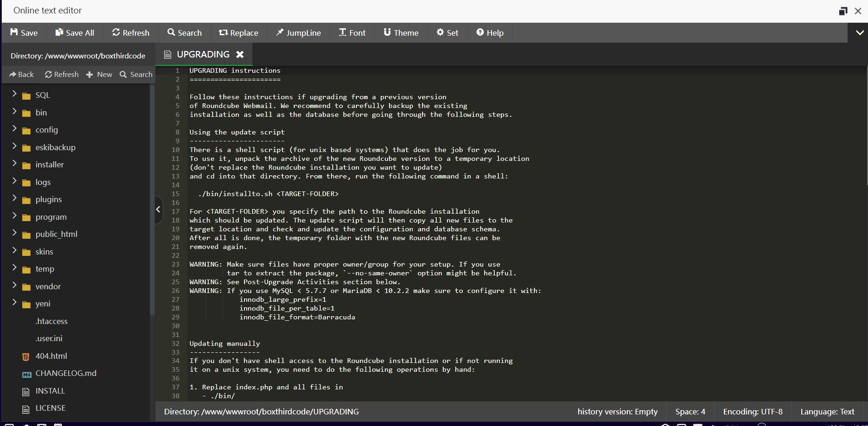This screenshot has height=426, width=868.
Task: Open the Set settings gear
Action: click(x=447, y=33)
